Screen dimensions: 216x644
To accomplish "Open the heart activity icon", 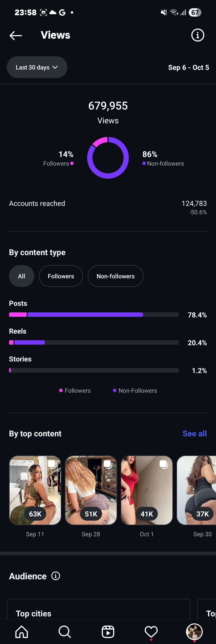I will click(151, 632).
